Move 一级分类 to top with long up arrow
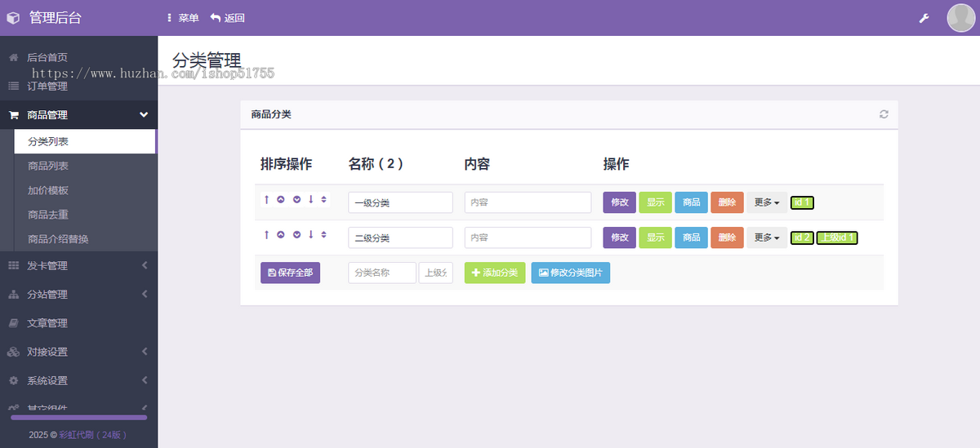This screenshot has width=980, height=448. pyautogui.click(x=266, y=199)
